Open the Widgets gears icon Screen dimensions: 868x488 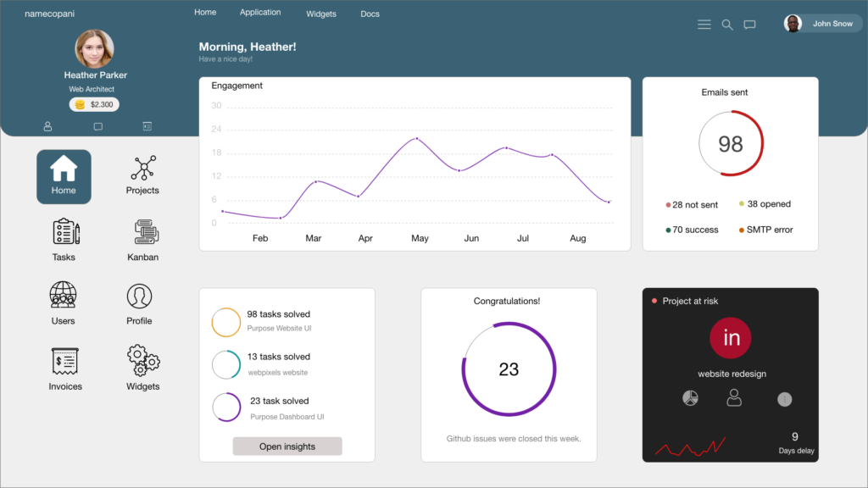(x=143, y=360)
